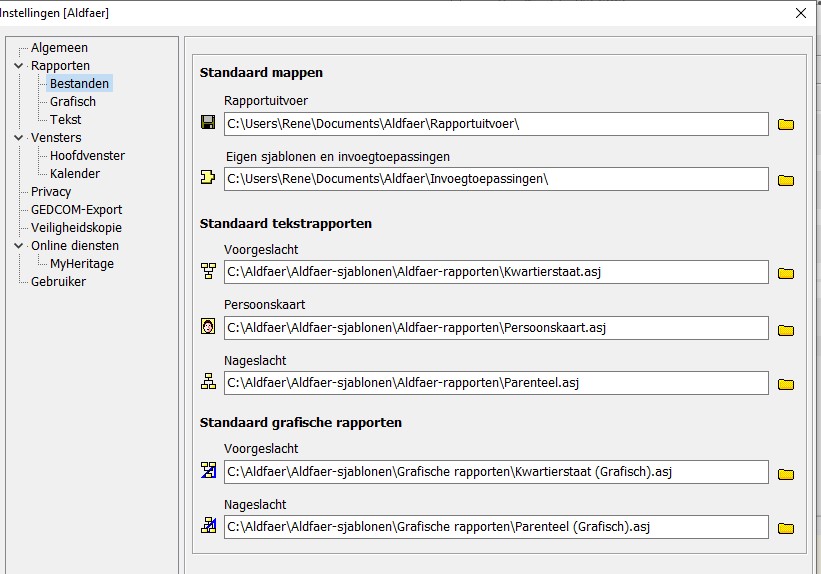The height and width of the screenshot is (574, 821).
Task: Click the floppy disk icon beside Rapportuitvoer
Action: click(x=208, y=123)
